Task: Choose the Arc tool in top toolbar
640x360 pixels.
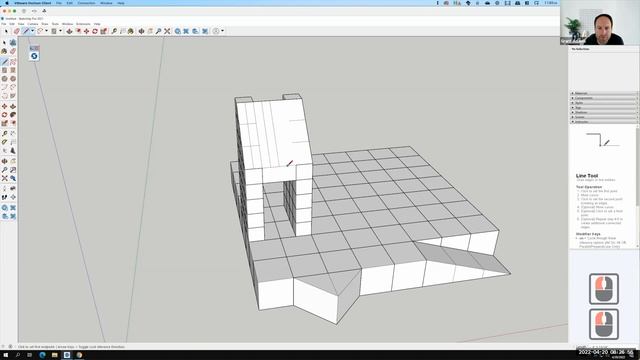Action: click(40, 31)
